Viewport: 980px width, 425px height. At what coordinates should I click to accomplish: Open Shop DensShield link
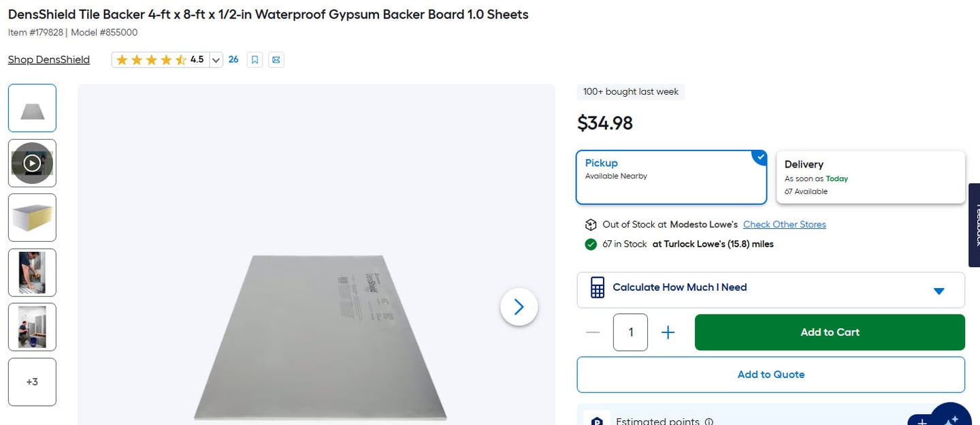pos(49,60)
